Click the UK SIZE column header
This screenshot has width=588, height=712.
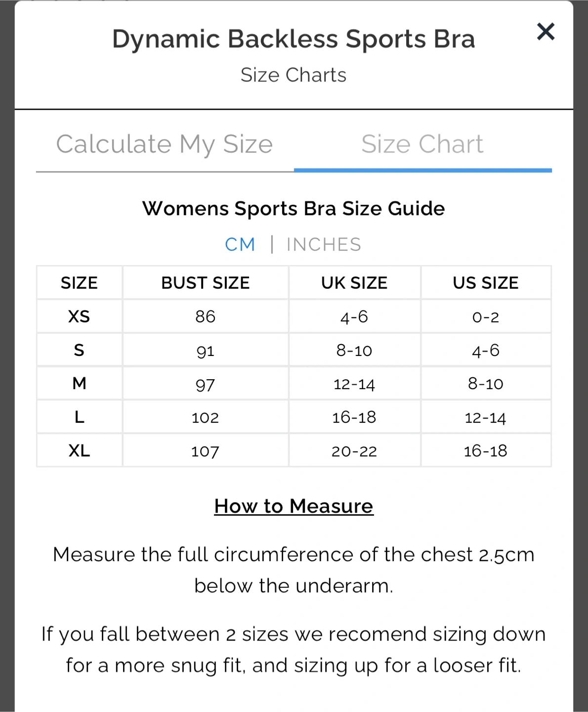click(x=354, y=283)
